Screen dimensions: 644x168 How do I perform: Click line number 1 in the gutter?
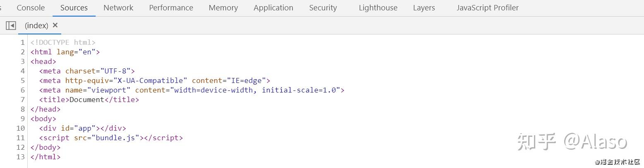pyautogui.click(x=23, y=42)
